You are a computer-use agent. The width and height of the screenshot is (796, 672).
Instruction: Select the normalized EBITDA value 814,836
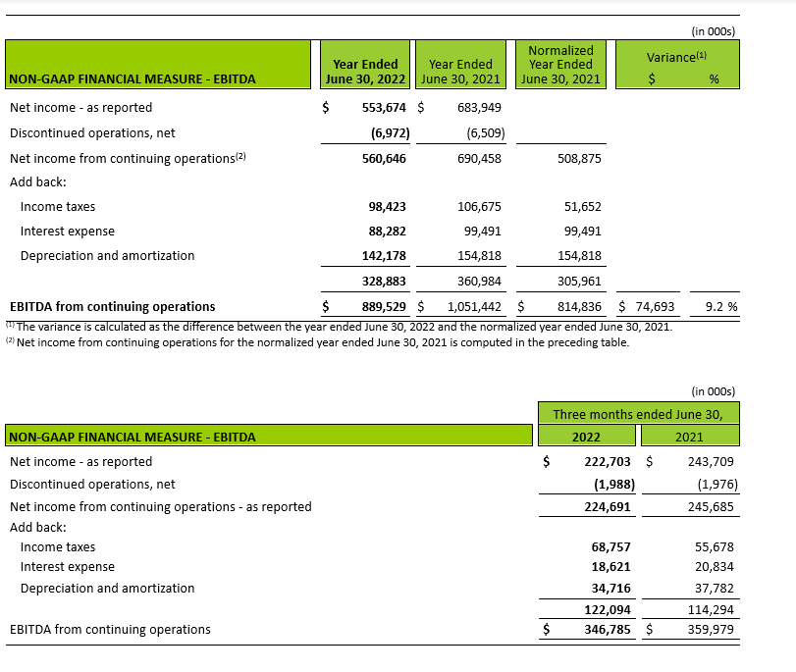coord(572,307)
